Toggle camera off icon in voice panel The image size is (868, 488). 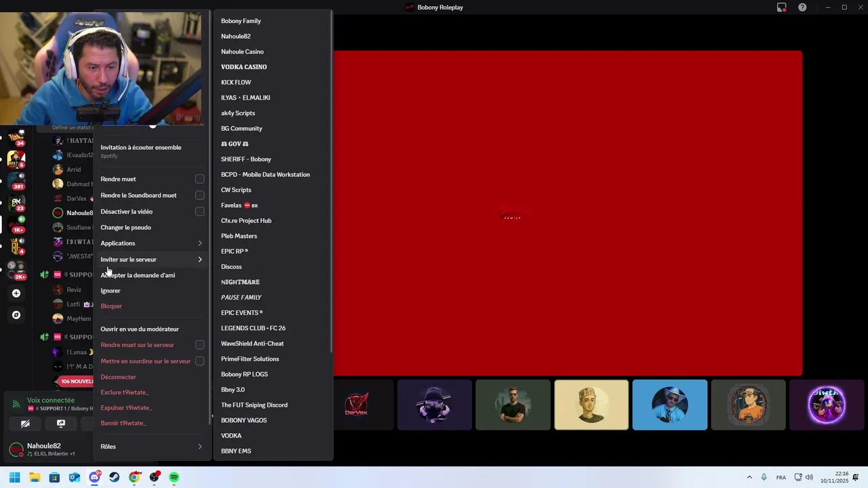pos(25,424)
